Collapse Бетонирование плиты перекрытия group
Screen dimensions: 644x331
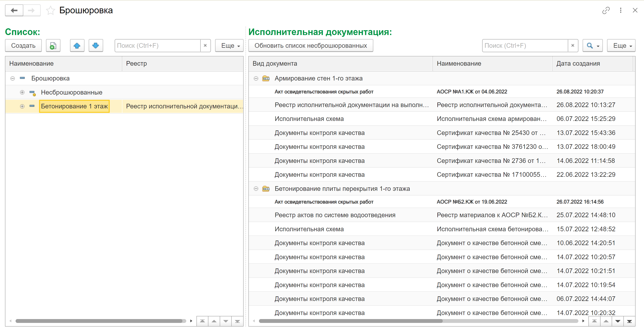tap(256, 189)
